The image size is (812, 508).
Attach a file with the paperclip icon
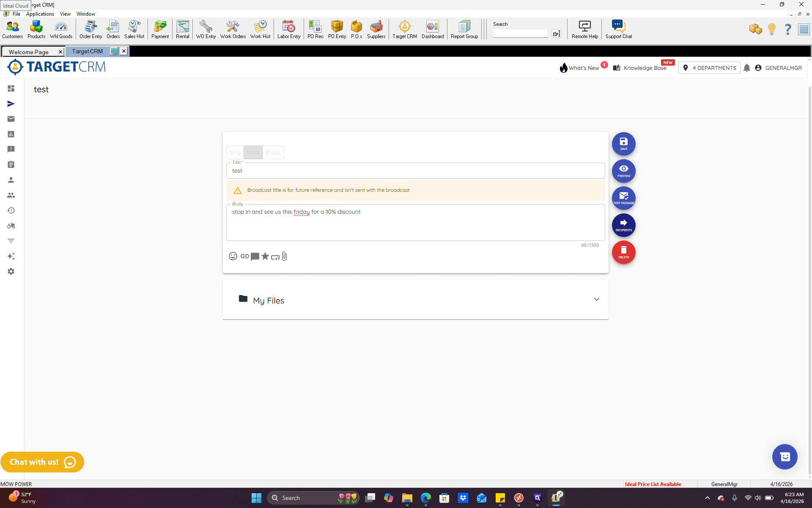coord(285,256)
